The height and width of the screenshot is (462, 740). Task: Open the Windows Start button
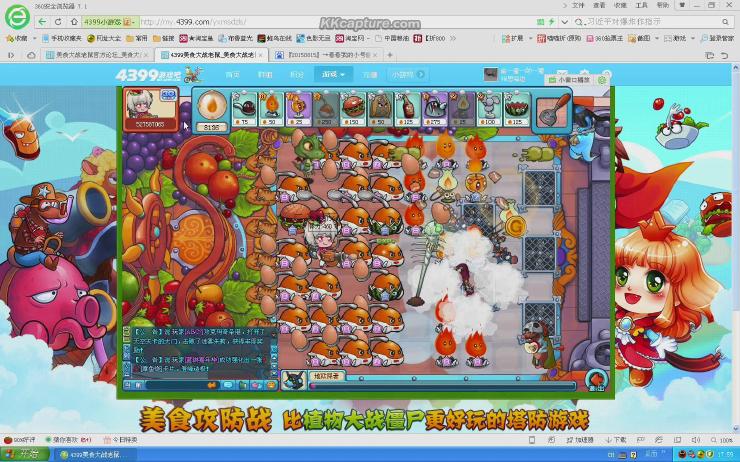pos(24,454)
